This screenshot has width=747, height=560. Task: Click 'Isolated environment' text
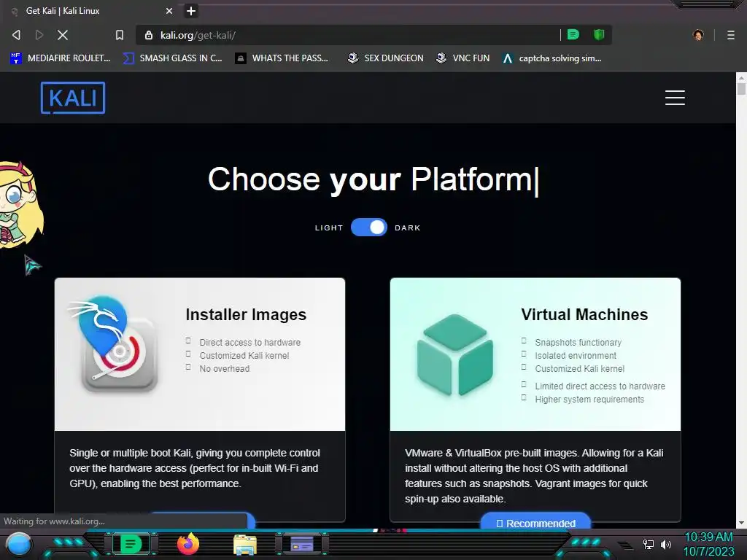coord(576,355)
